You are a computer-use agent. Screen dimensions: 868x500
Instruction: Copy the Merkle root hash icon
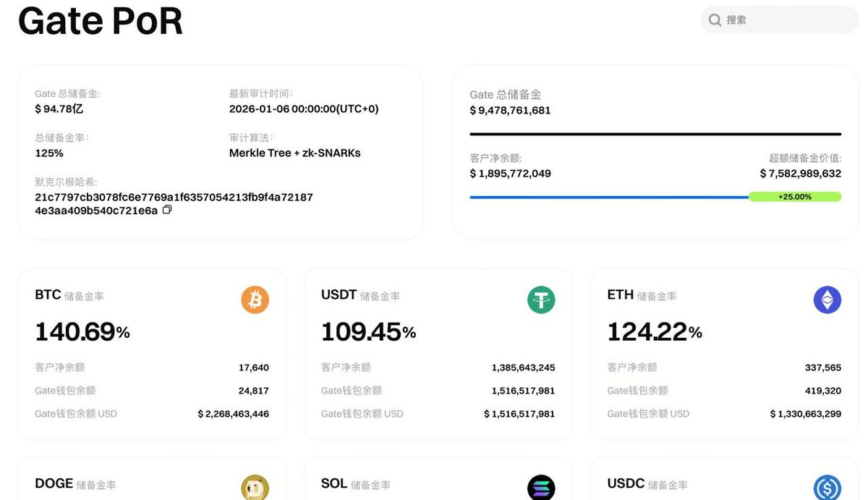(x=167, y=210)
